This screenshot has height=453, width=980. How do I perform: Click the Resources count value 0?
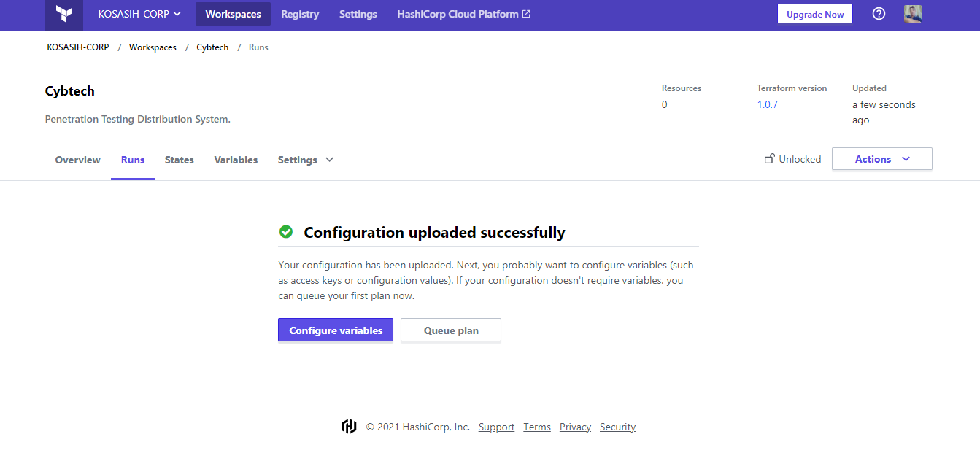(665, 104)
